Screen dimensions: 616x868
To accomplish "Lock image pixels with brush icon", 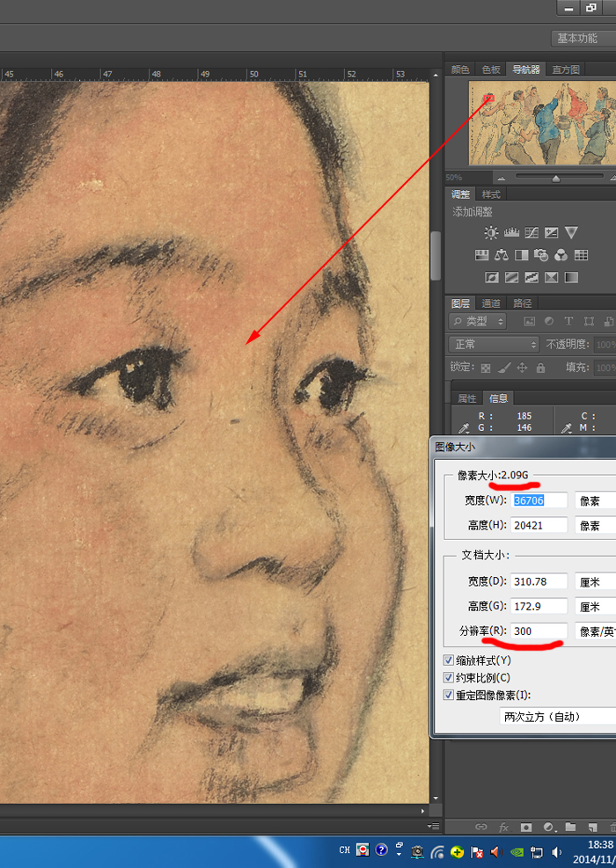I will point(504,368).
